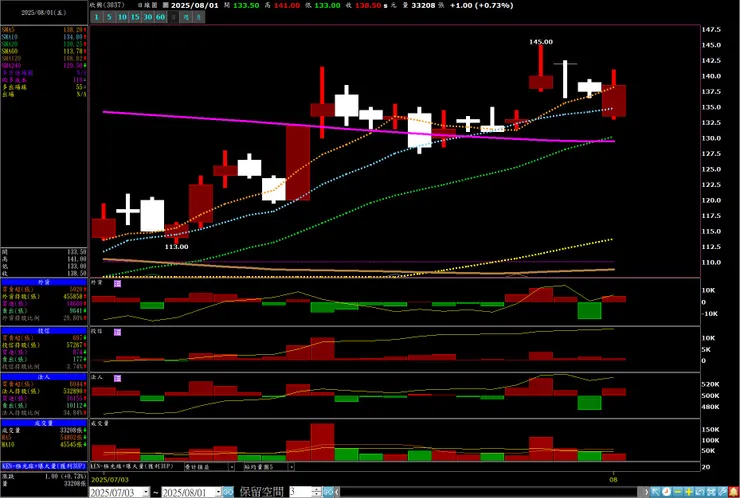Select the 1-minute timeframe button
Viewport: 740px width, 498px height.
(x=96, y=17)
